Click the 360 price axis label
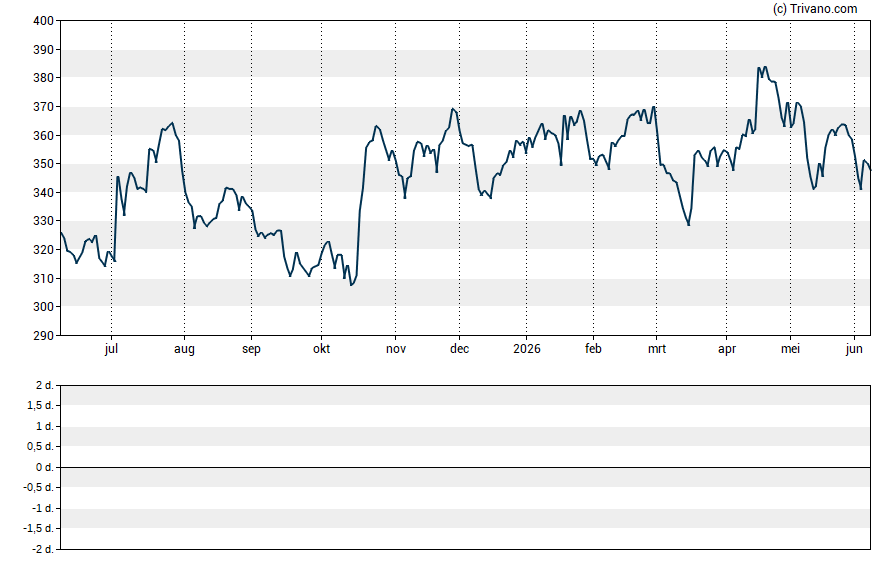Viewport: 888px width, 565px height. pyautogui.click(x=44, y=136)
